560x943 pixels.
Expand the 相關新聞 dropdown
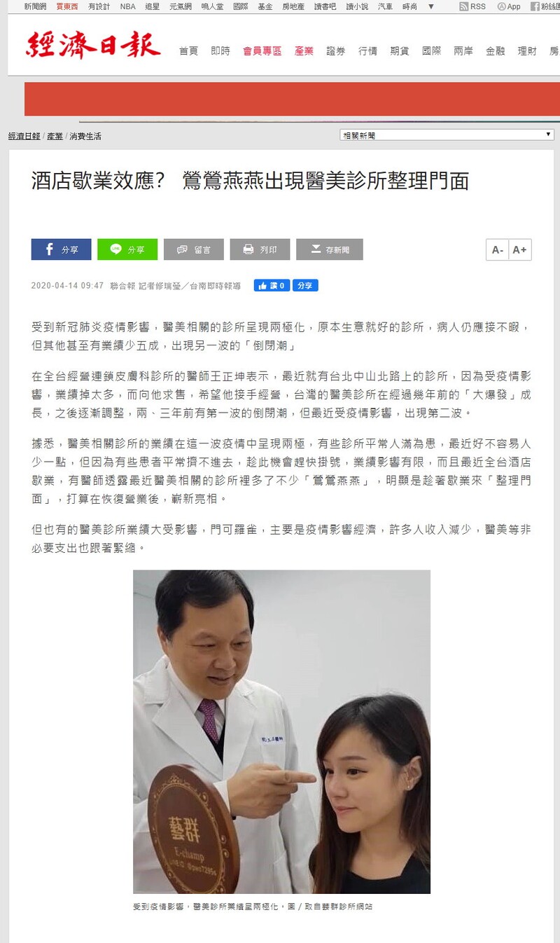447,135
